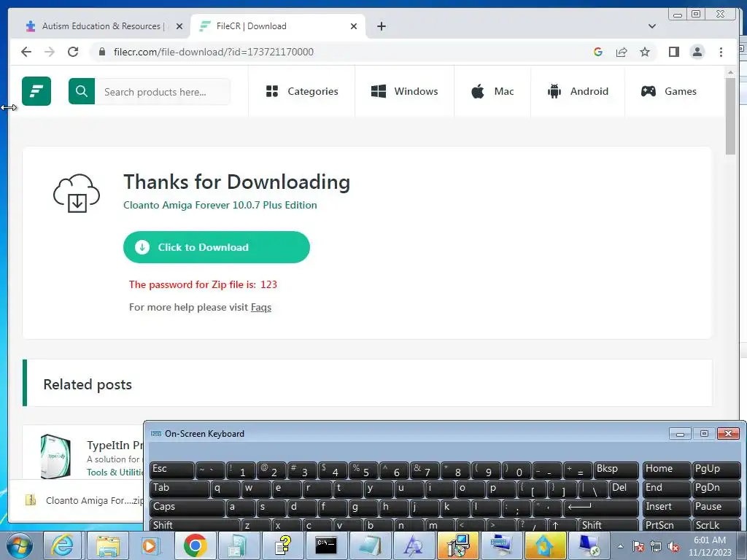The image size is (747, 560).
Task: Click the letter q key on On-Screen Keyboard
Action: click(225, 489)
